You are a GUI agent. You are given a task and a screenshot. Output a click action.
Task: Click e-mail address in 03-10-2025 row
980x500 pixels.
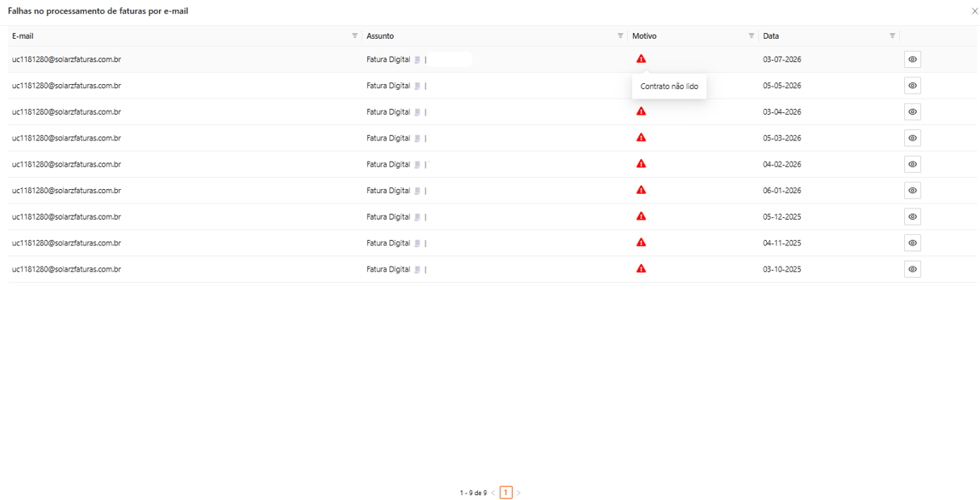tap(66, 269)
